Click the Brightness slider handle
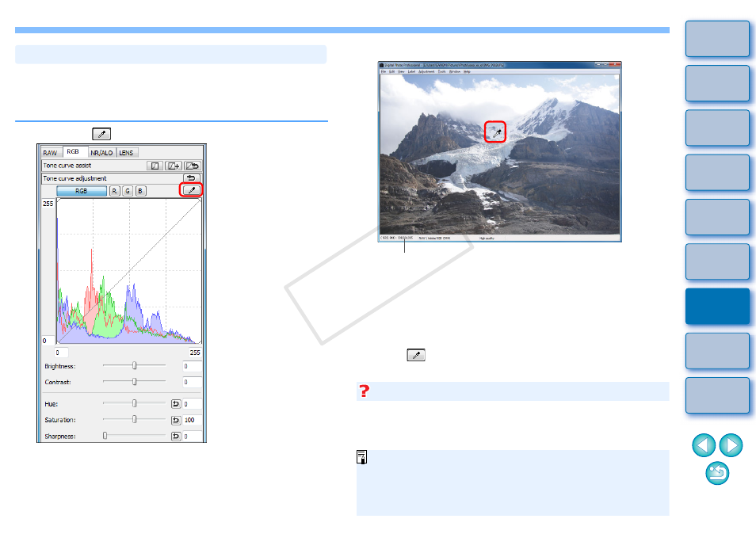 (x=135, y=366)
